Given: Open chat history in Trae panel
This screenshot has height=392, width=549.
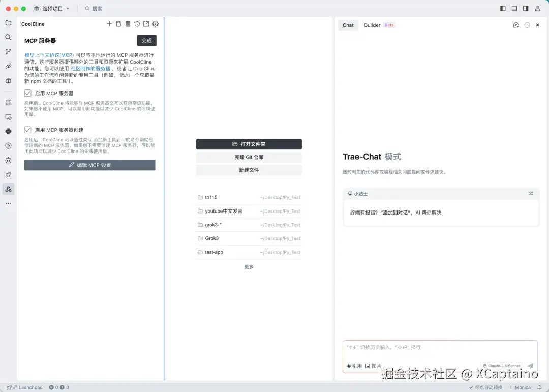Looking at the screenshot, I should point(527,25).
